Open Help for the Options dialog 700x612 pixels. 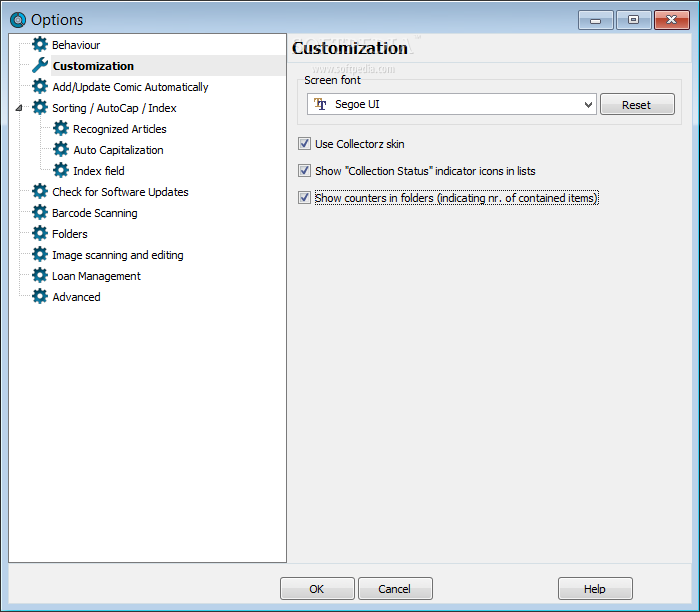pos(595,589)
